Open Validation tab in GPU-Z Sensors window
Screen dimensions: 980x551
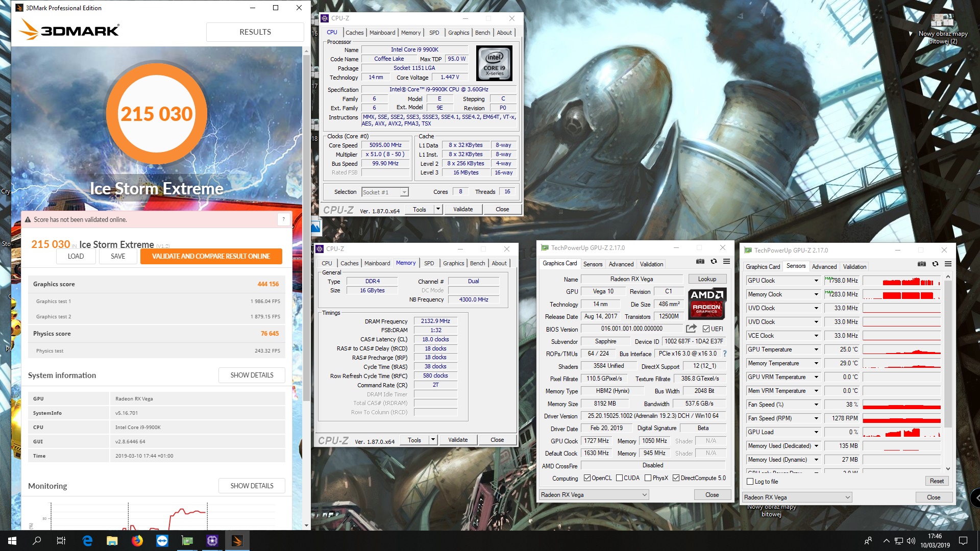click(x=855, y=267)
